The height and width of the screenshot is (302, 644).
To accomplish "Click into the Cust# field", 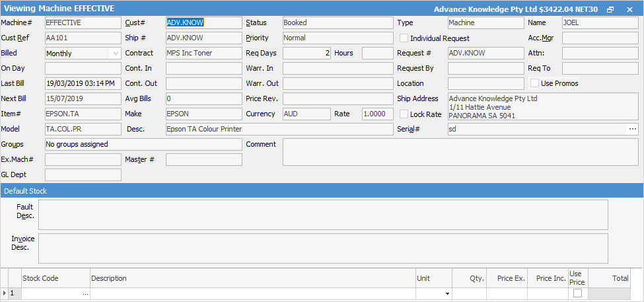I will pos(203,22).
